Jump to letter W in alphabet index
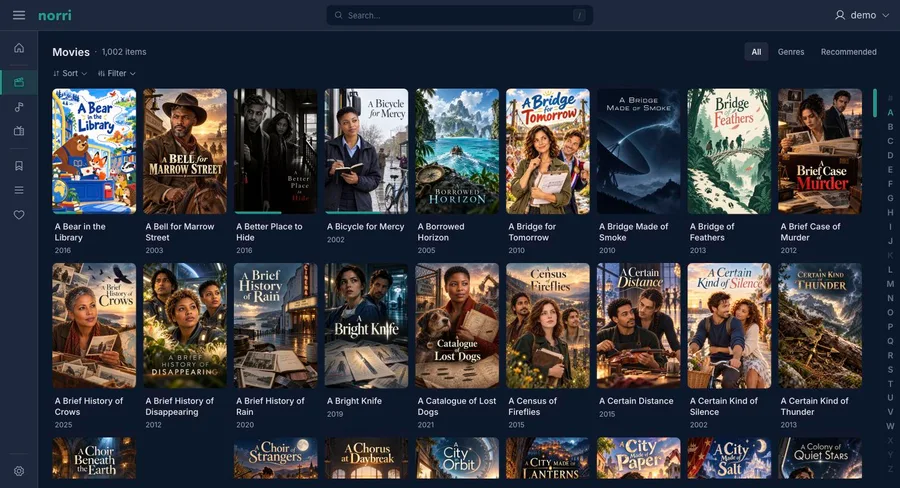The image size is (900, 488). [x=890, y=427]
